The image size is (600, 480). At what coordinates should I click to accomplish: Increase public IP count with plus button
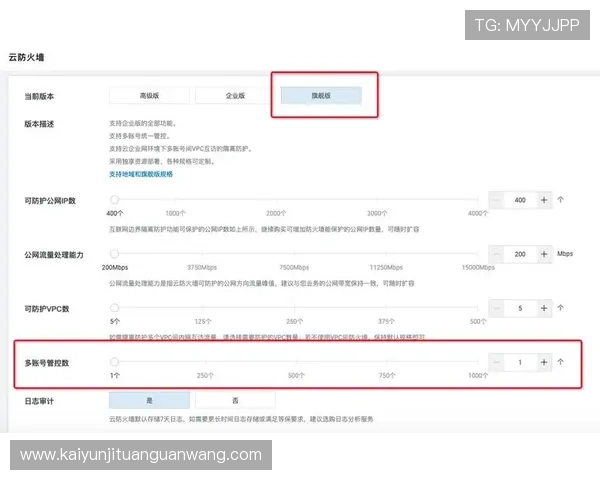point(544,200)
